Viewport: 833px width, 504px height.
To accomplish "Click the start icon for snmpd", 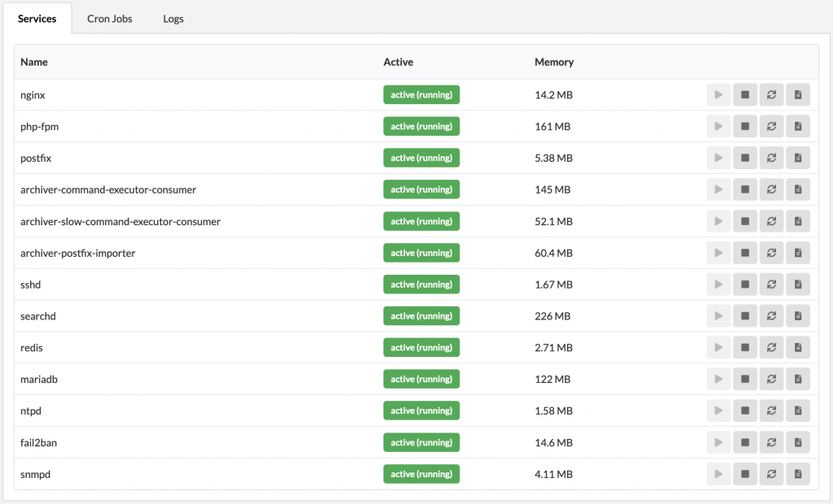I will click(718, 474).
